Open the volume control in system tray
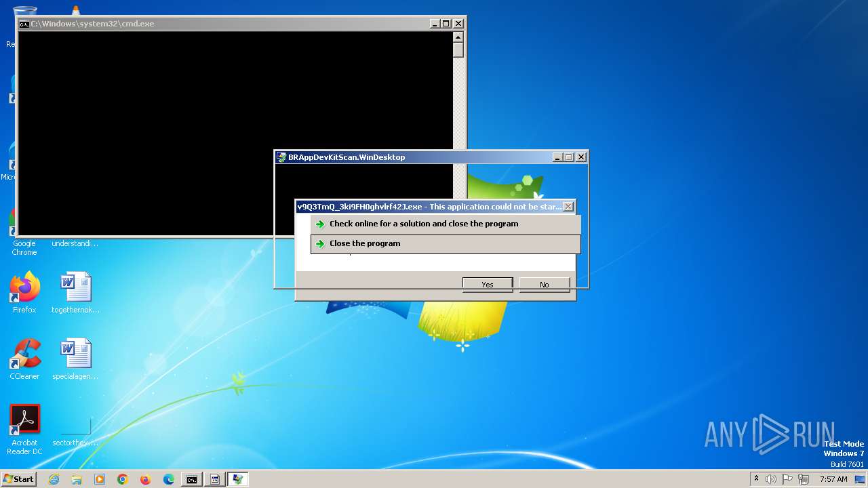The image size is (868, 488). (x=770, y=479)
